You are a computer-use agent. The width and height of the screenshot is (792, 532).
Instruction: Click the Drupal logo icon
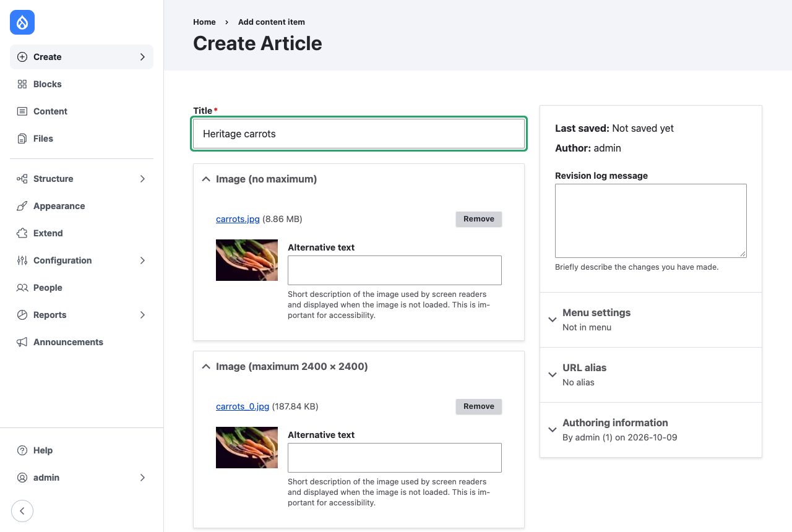click(22, 22)
